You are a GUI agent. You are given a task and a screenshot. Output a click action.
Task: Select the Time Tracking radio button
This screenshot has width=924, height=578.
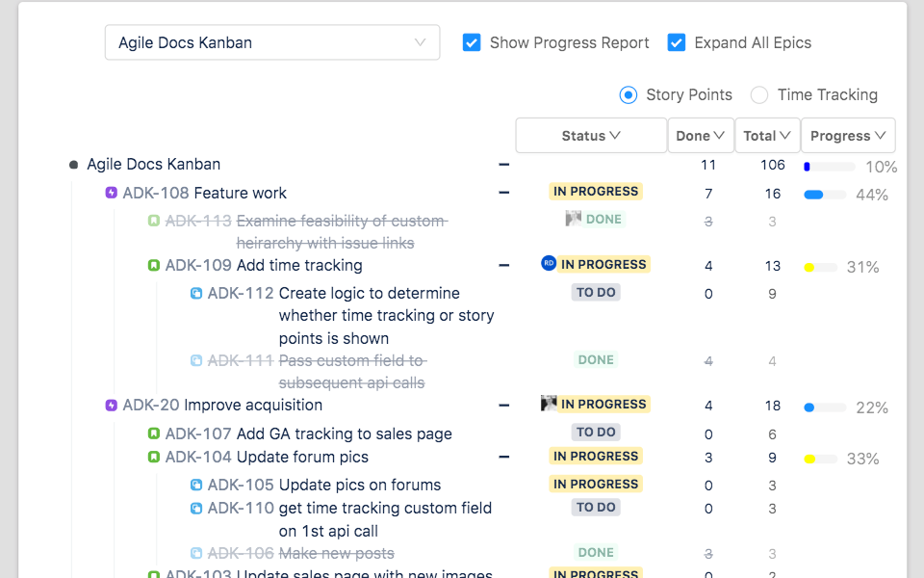759,95
